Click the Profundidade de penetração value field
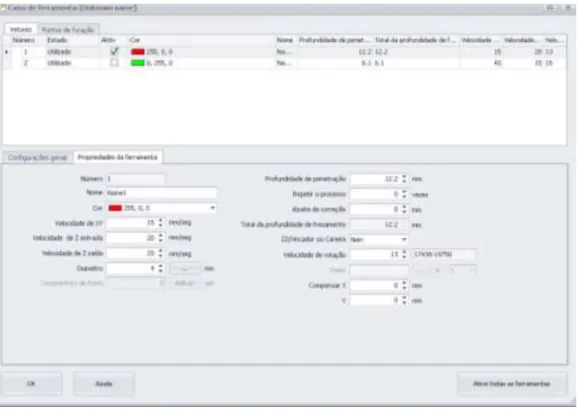The width and height of the screenshot is (577, 410). pyautogui.click(x=375, y=179)
